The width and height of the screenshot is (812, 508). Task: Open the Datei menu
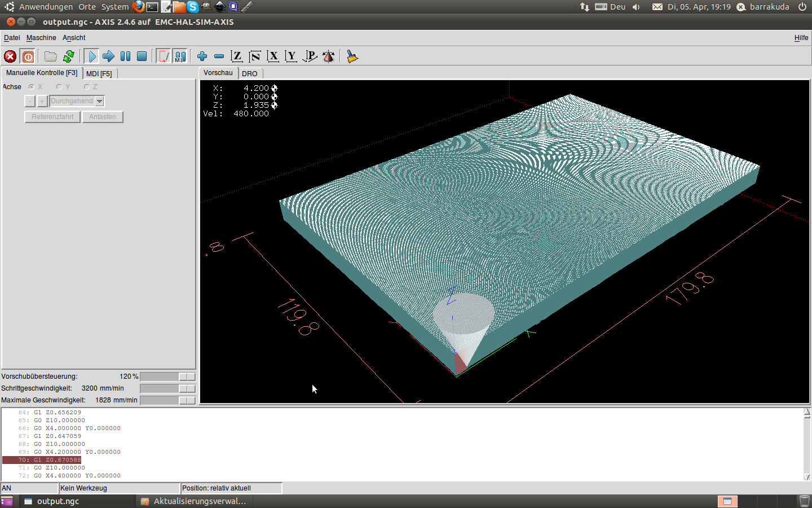click(x=12, y=38)
